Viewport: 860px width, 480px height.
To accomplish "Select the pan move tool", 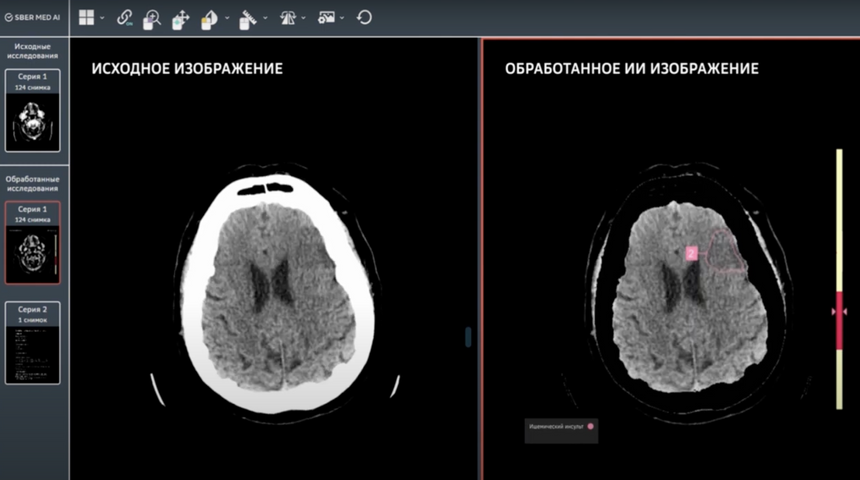I will 181,18.
